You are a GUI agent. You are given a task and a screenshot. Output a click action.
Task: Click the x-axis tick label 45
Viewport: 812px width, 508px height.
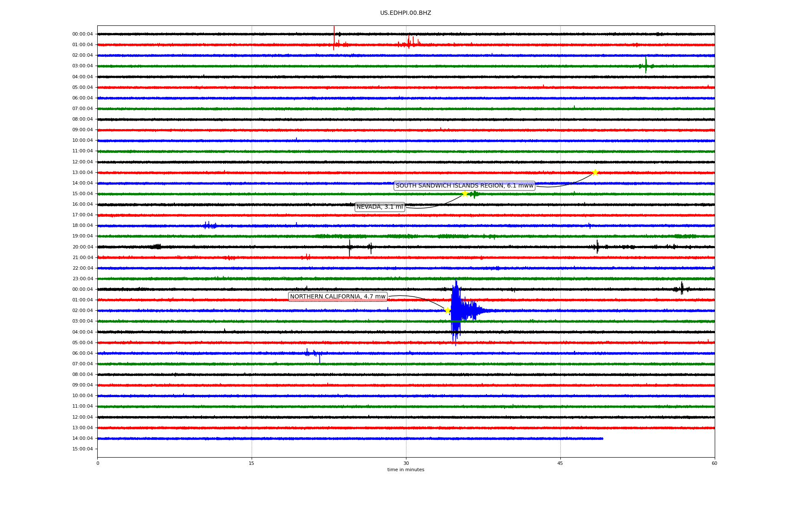tap(560, 464)
